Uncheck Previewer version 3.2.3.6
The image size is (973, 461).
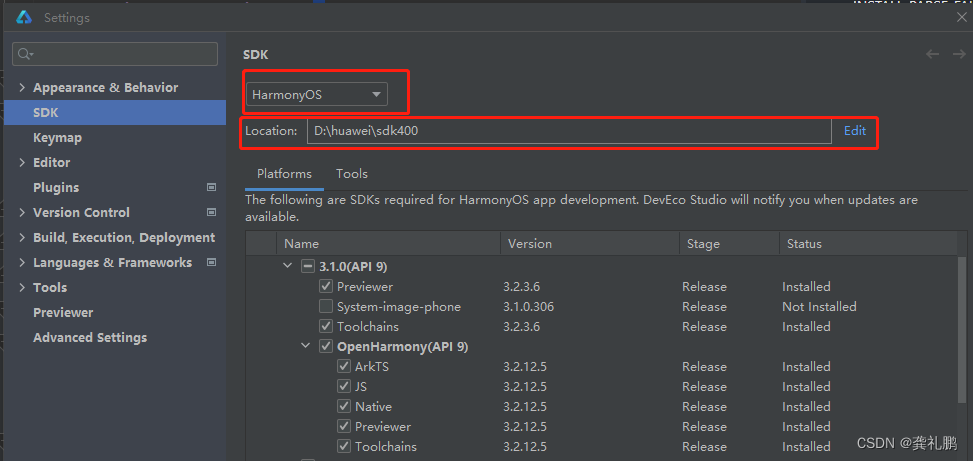coord(326,287)
